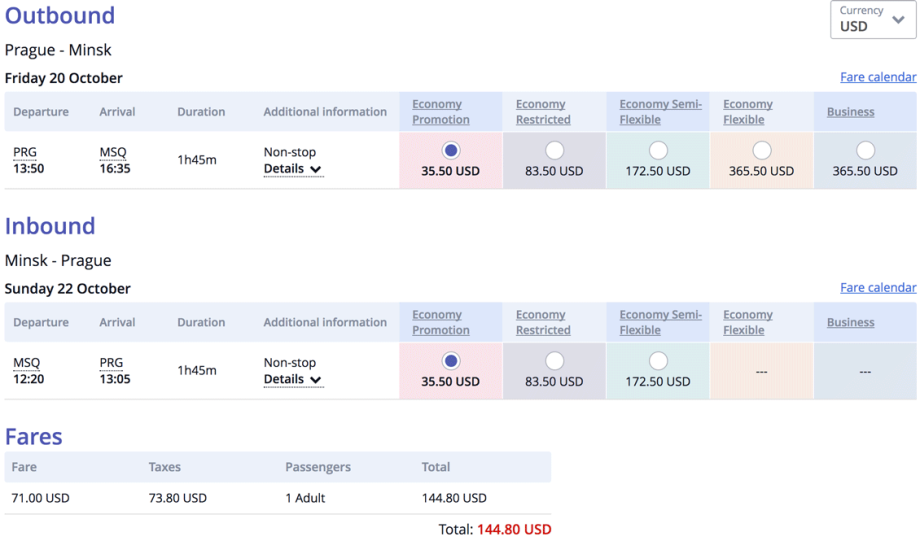The image size is (920, 541).
Task: Click the PRG departure airport code in outbound row
Action: [25, 152]
